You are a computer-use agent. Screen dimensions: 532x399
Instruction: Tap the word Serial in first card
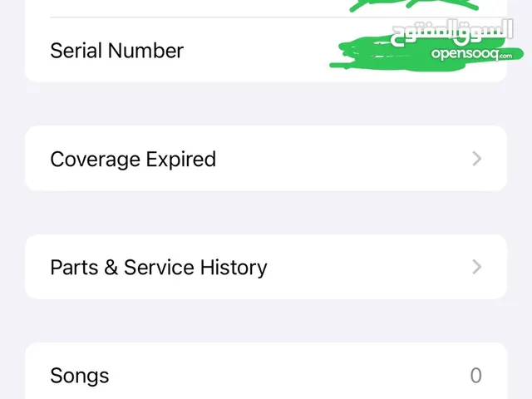76,51
